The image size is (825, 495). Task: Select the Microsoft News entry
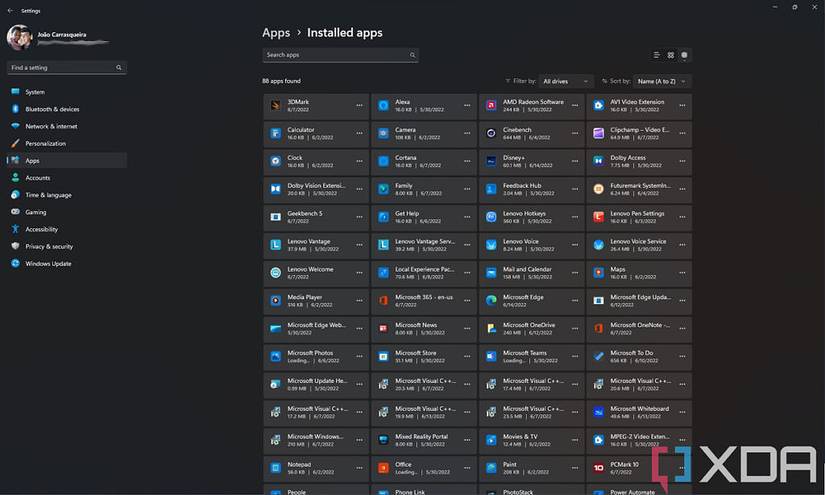click(x=424, y=329)
